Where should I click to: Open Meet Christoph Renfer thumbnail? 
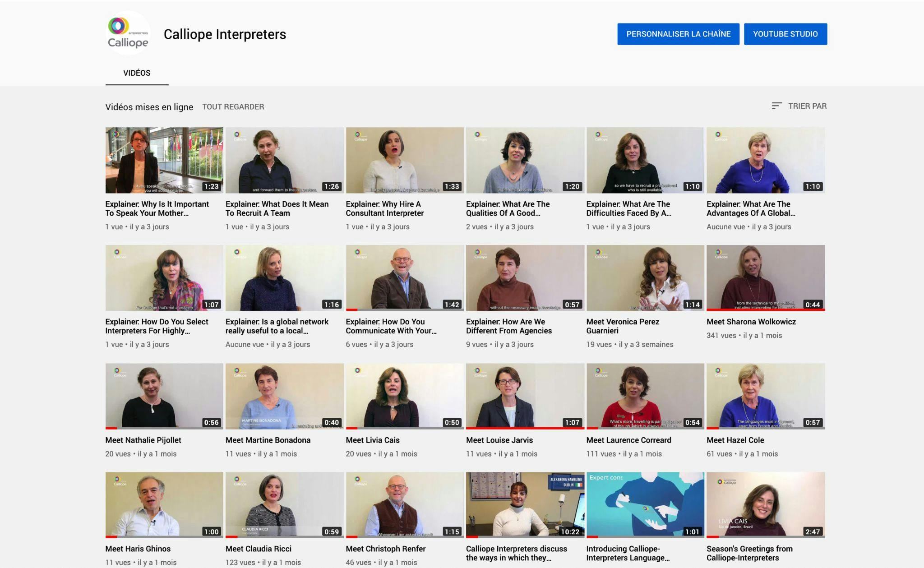click(405, 505)
